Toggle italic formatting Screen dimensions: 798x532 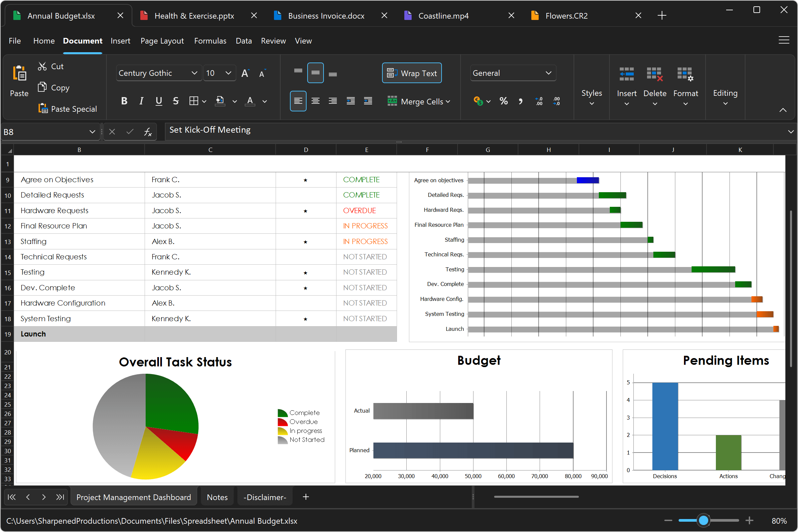[x=142, y=100]
